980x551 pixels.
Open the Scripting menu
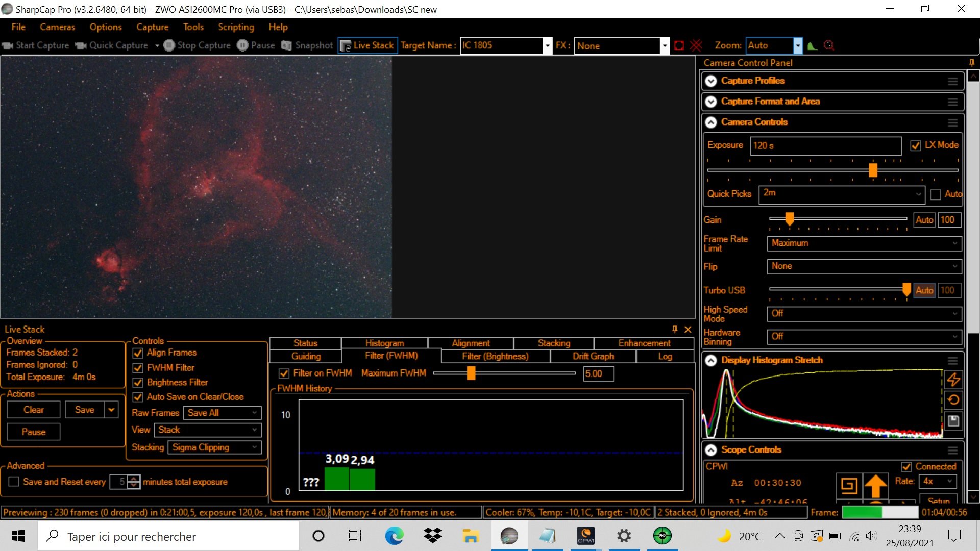[x=236, y=27]
